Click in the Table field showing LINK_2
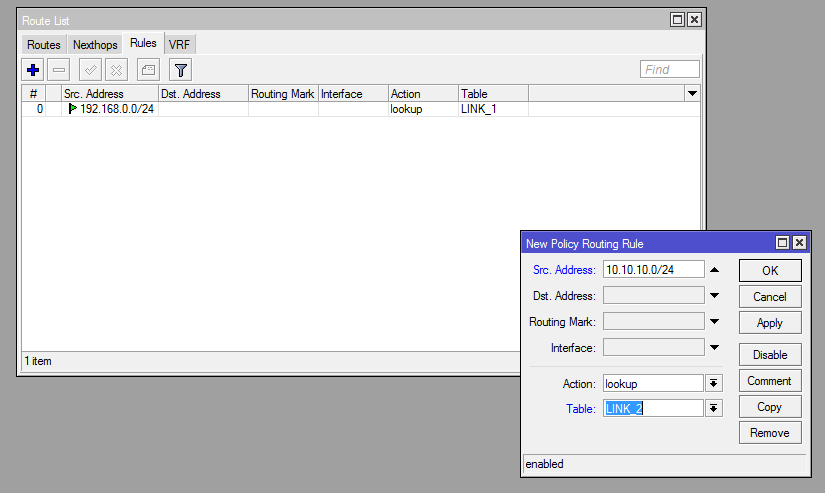Image resolution: width=825 pixels, height=493 pixels. coord(653,408)
